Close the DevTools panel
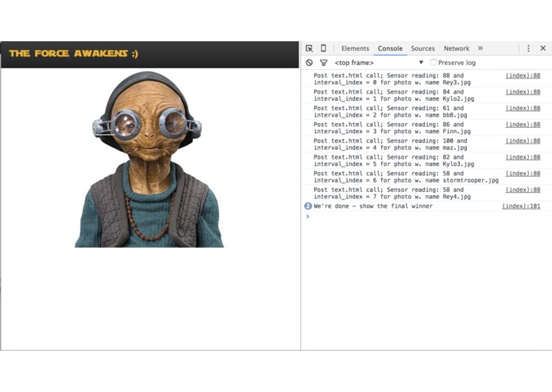The height and width of the screenshot is (392, 552). 542,48
